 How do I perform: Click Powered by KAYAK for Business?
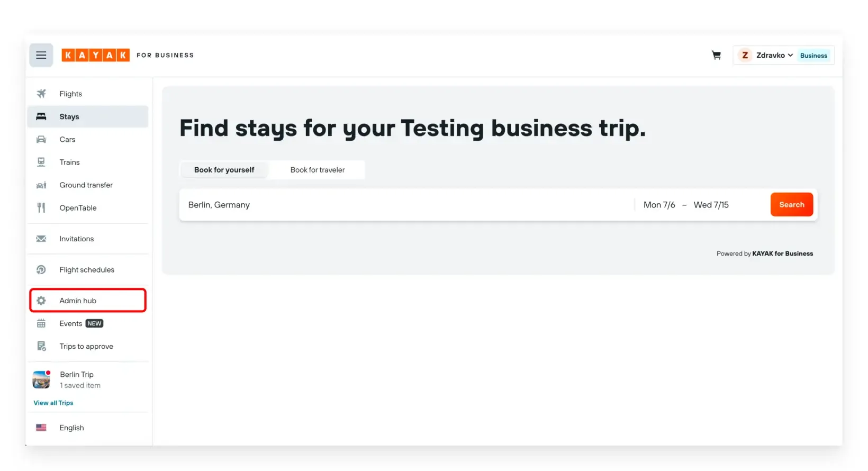point(765,253)
